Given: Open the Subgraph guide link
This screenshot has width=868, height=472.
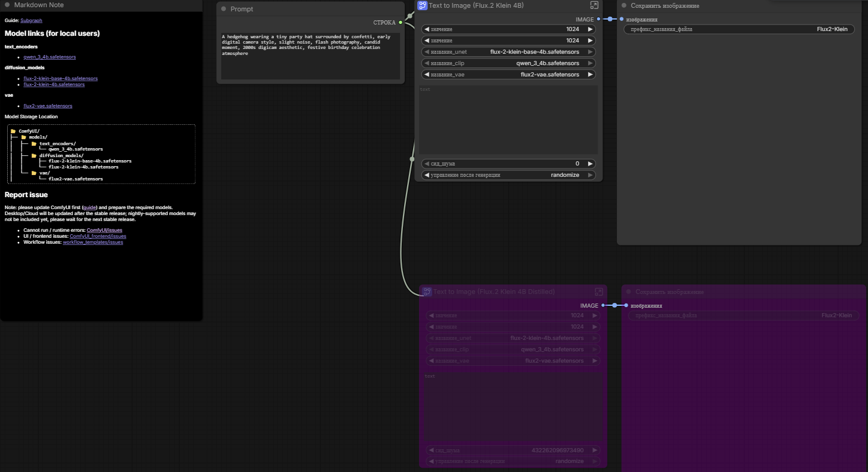Looking at the screenshot, I should [31, 20].
